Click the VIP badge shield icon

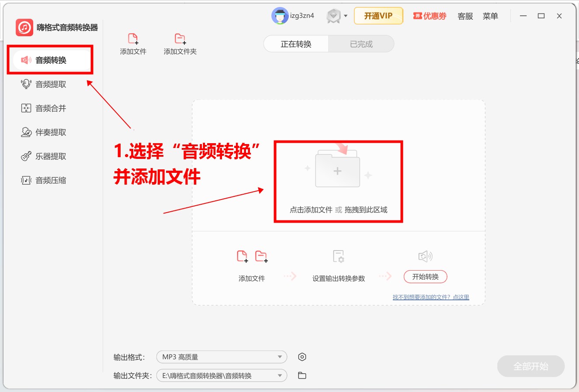[x=333, y=17]
